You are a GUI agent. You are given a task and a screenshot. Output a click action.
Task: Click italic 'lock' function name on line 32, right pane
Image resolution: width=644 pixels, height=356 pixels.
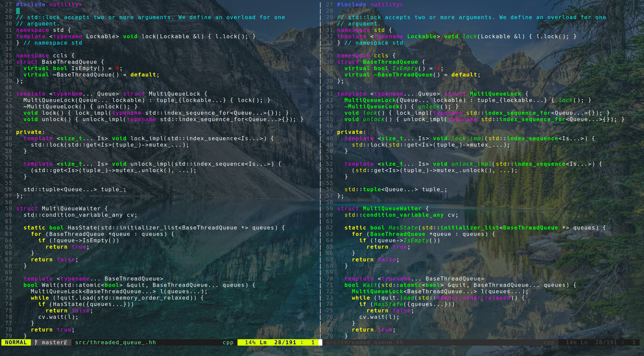pos(470,36)
